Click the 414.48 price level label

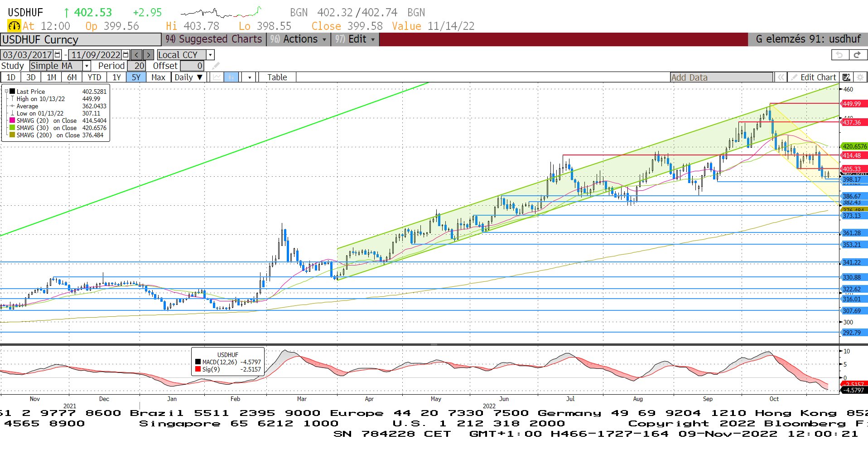(x=854, y=155)
